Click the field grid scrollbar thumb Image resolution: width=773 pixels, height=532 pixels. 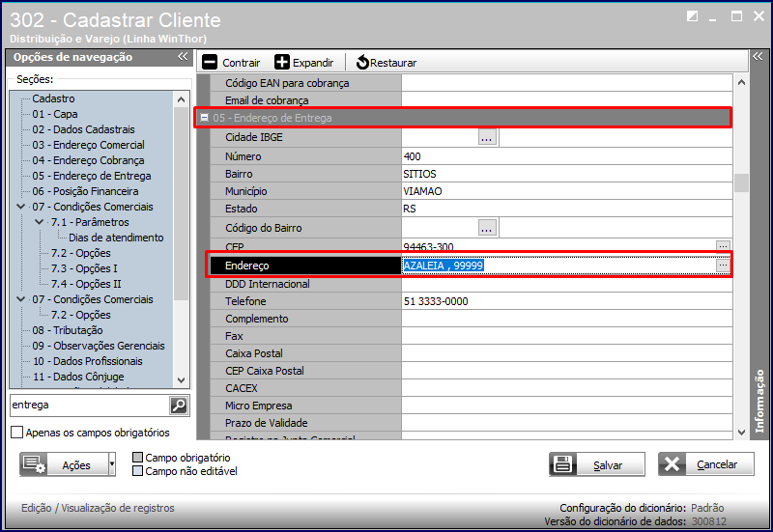[x=741, y=182]
